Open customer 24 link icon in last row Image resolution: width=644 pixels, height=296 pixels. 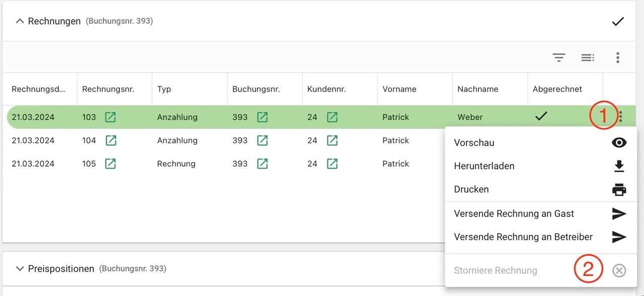pyautogui.click(x=332, y=164)
